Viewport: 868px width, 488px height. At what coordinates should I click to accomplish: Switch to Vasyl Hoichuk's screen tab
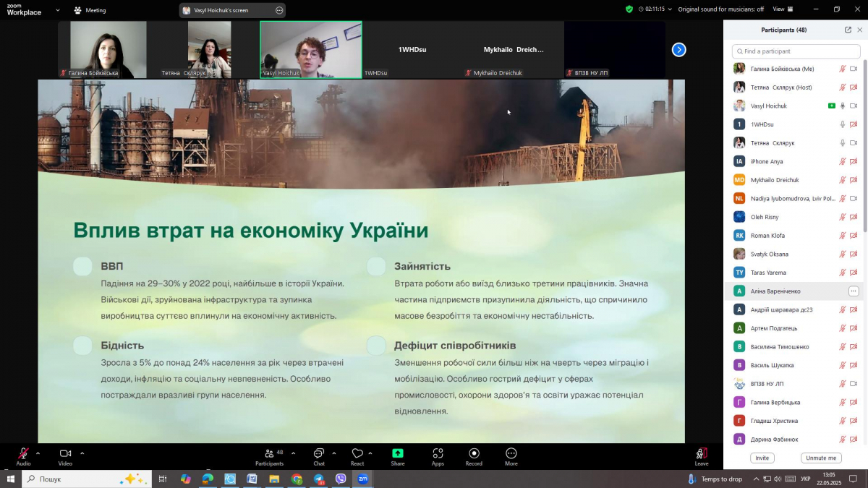(x=224, y=10)
